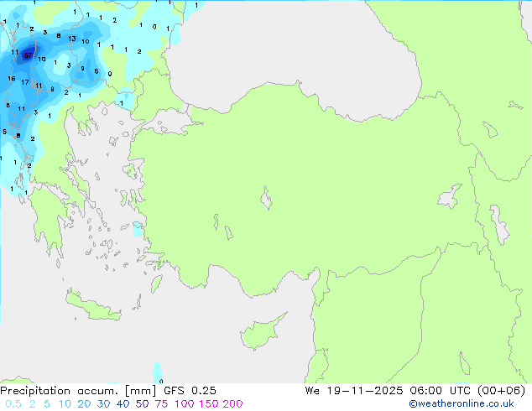Screen dimensions: 532x411
Task: Select the 20 mm legend value
Action: tap(84, 404)
